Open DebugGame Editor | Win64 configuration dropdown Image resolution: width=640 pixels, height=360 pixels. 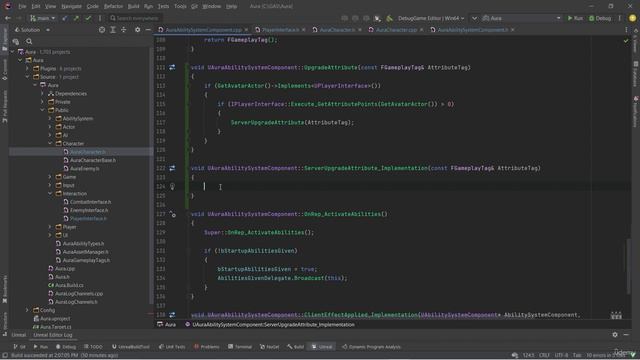click(431, 18)
